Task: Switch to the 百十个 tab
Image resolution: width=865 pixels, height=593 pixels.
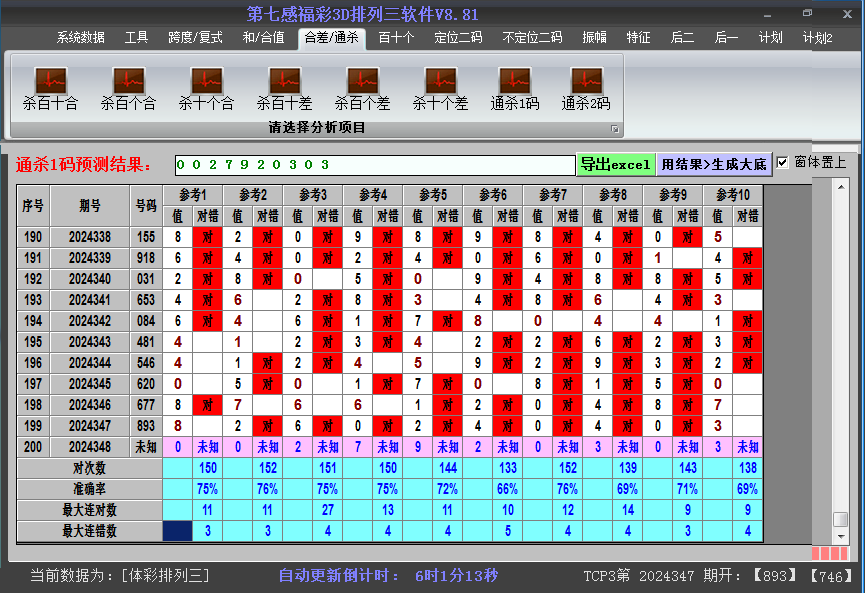Action: [396, 38]
